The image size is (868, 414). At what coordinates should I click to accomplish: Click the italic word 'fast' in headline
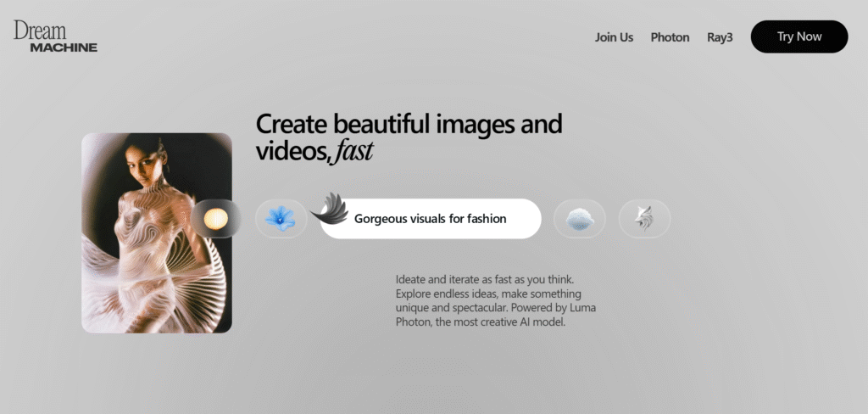pos(353,152)
